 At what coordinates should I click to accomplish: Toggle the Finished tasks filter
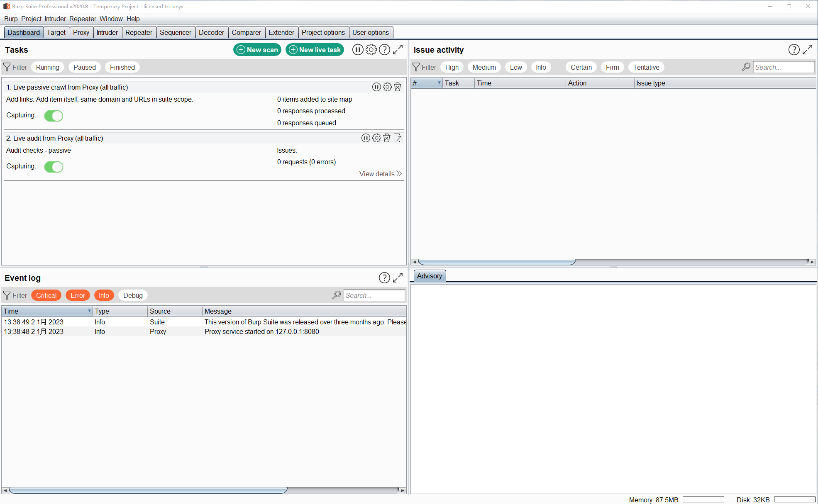[x=122, y=67]
